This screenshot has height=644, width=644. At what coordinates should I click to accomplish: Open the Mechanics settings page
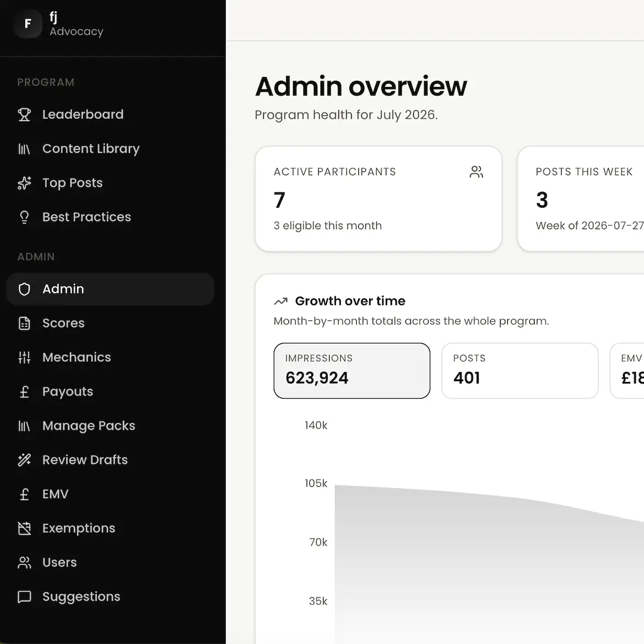point(110,357)
